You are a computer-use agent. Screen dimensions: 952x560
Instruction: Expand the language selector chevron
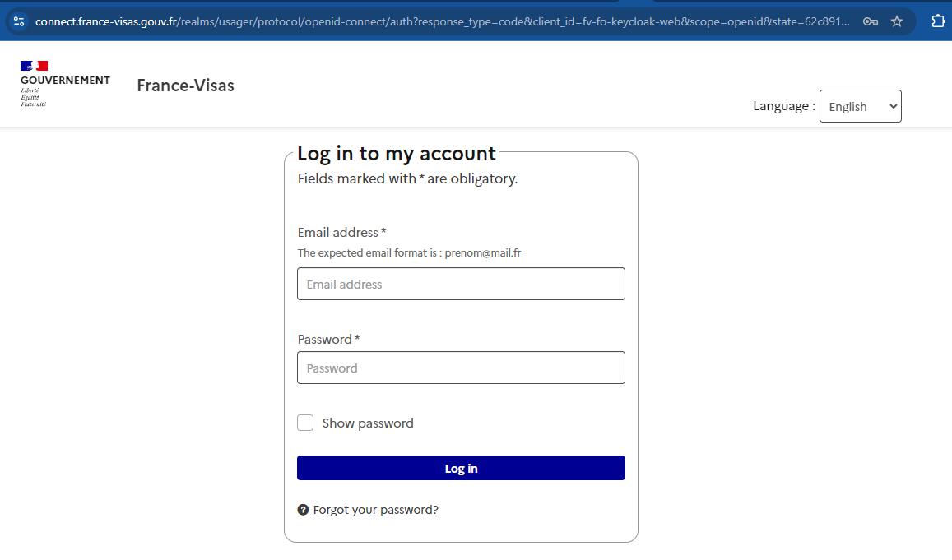pos(891,106)
